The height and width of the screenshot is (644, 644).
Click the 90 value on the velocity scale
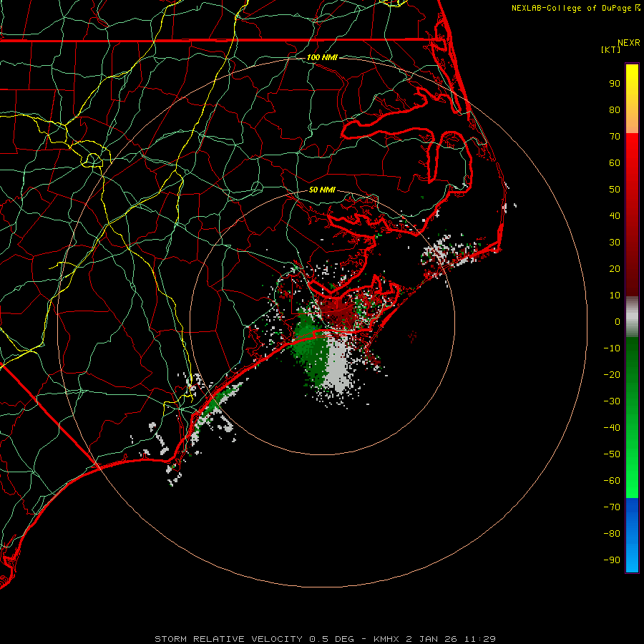point(615,84)
